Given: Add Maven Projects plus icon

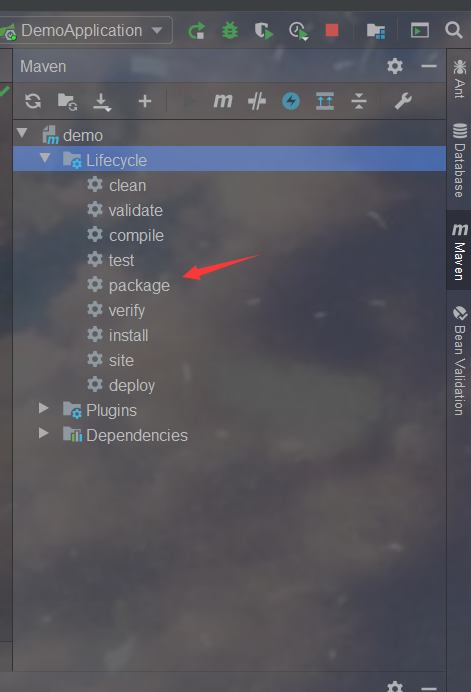Looking at the screenshot, I should [145, 102].
